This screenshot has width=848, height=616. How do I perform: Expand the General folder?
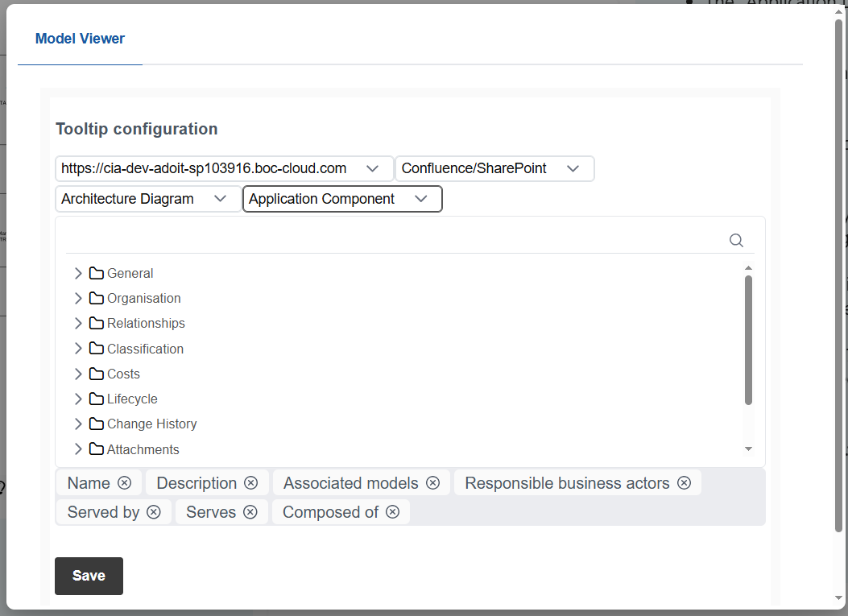tap(78, 274)
